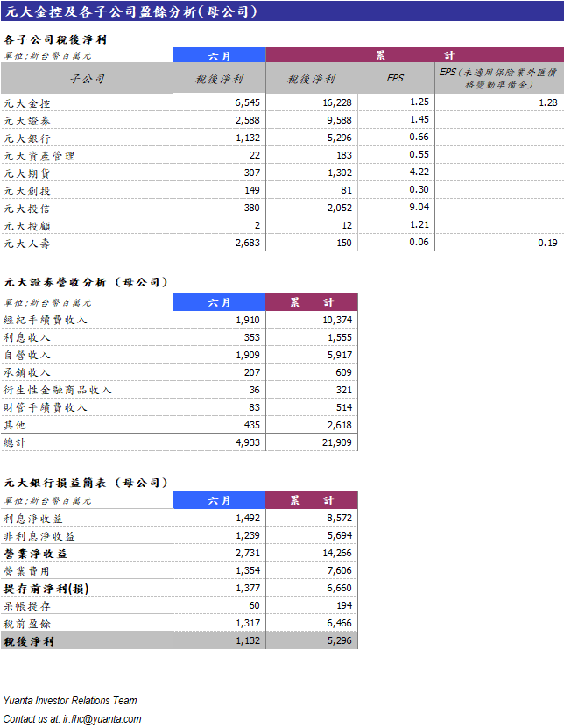This screenshot has height=728, width=564.
Task: Click the EPS value 1.28
Action: (x=547, y=102)
